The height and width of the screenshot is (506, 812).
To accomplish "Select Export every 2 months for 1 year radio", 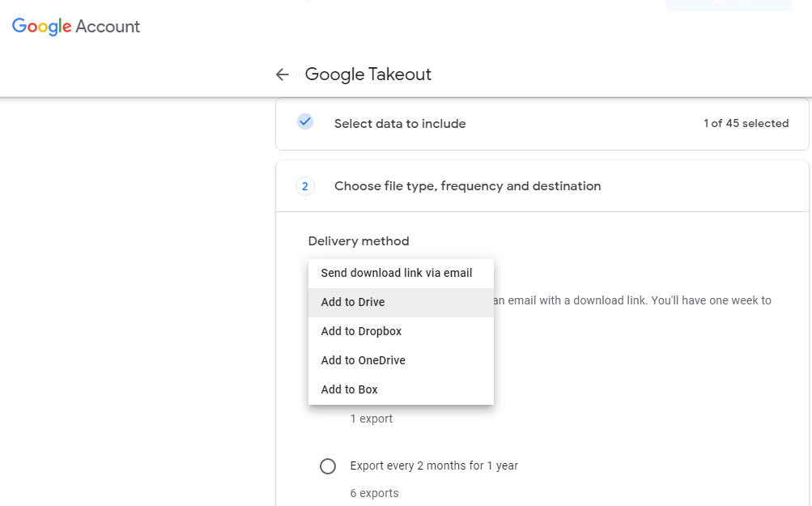I will click(328, 466).
